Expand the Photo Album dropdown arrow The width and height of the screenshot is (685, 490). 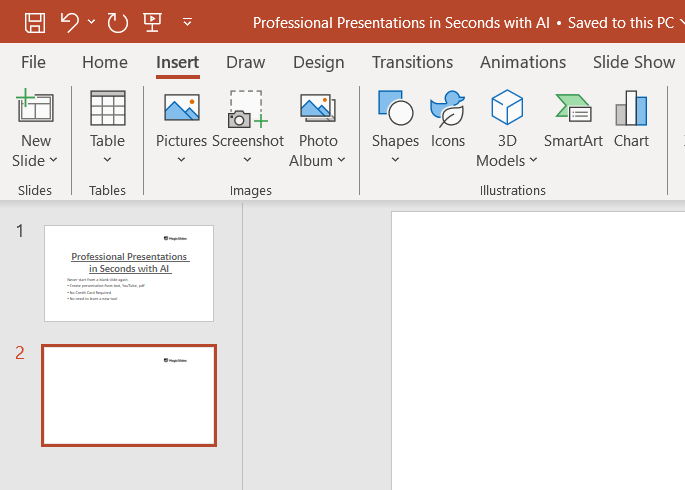(x=341, y=160)
